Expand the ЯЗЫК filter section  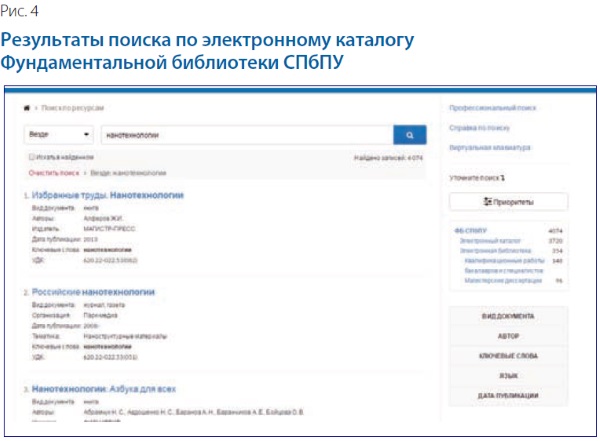(x=508, y=376)
